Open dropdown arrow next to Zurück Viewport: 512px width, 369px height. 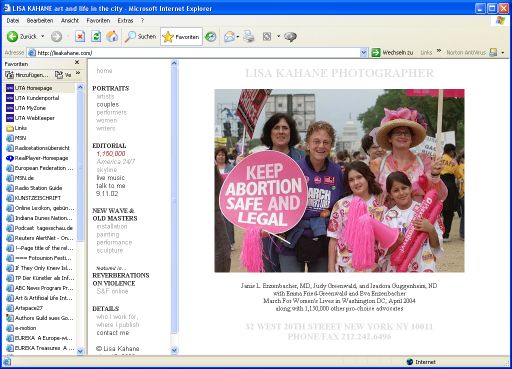(x=43, y=36)
